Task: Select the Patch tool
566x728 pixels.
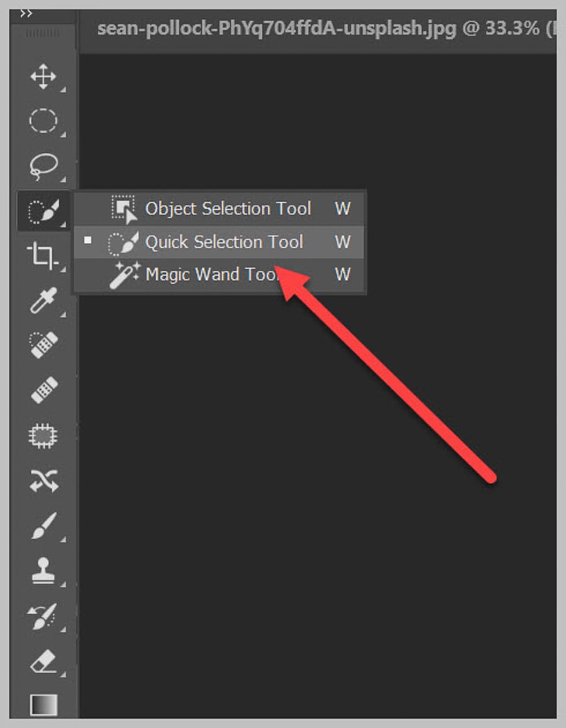Action: click(43, 434)
